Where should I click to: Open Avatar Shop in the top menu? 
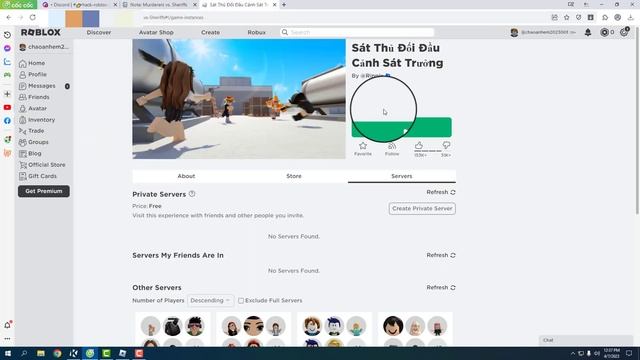pyautogui.click(x=156, y=32)
